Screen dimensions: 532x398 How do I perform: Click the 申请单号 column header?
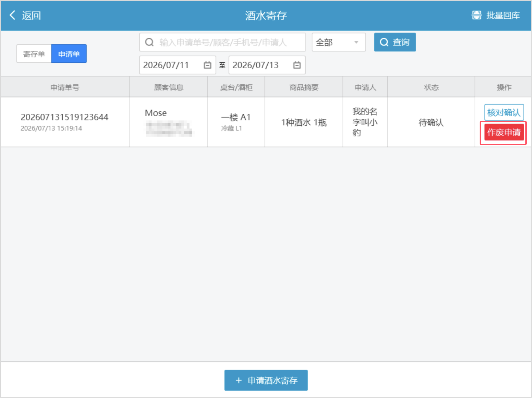(x=65, y=87)
